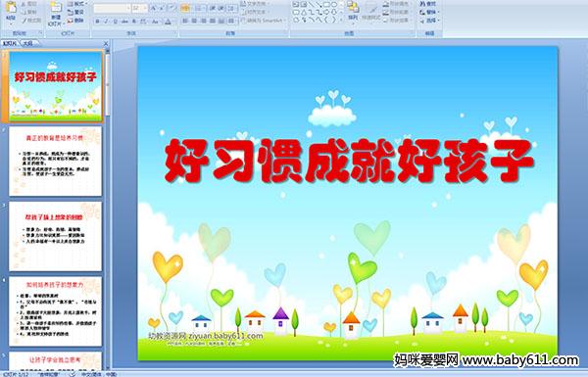Switch to the Slides tab in pane

pyautogui.click(x=10, y=43)
